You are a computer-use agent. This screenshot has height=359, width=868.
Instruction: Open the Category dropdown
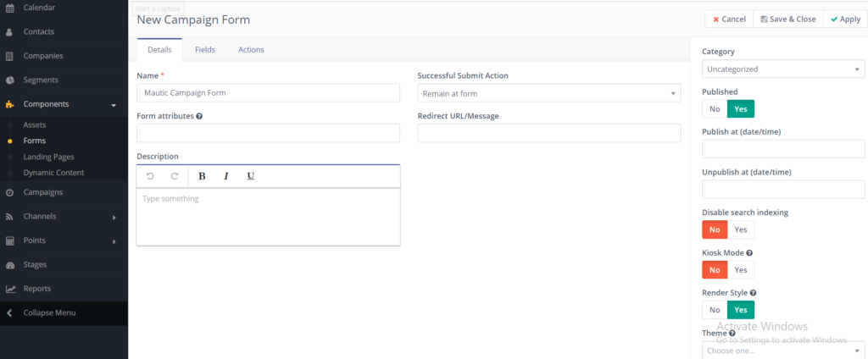click(783, 69)
